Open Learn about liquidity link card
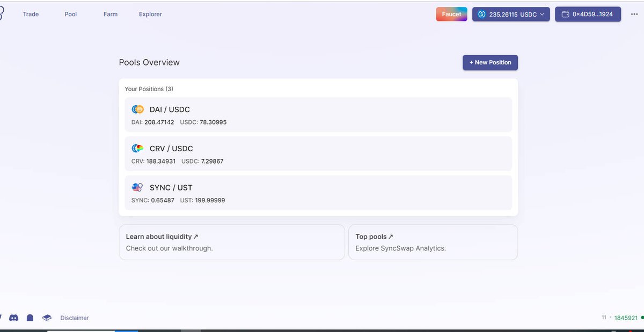Image resolution: width=644 pixels, height=332 pixels. 232,242
